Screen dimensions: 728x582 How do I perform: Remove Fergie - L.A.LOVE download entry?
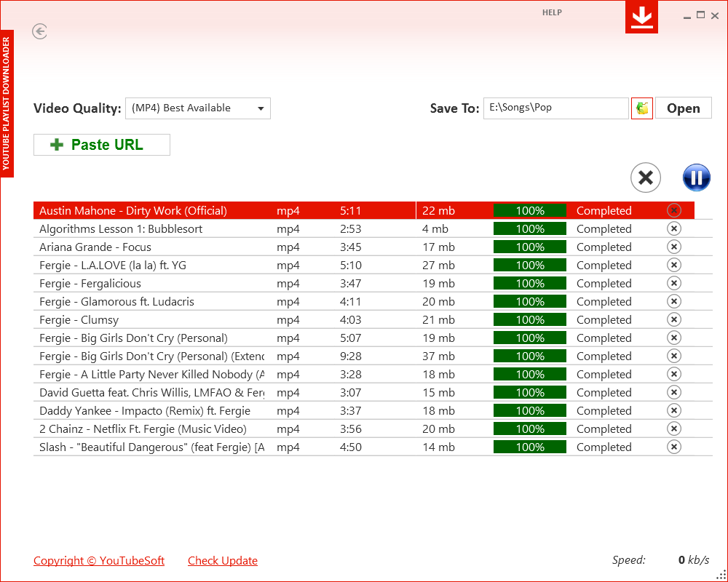pyautogui.click(x=673, y=265)
